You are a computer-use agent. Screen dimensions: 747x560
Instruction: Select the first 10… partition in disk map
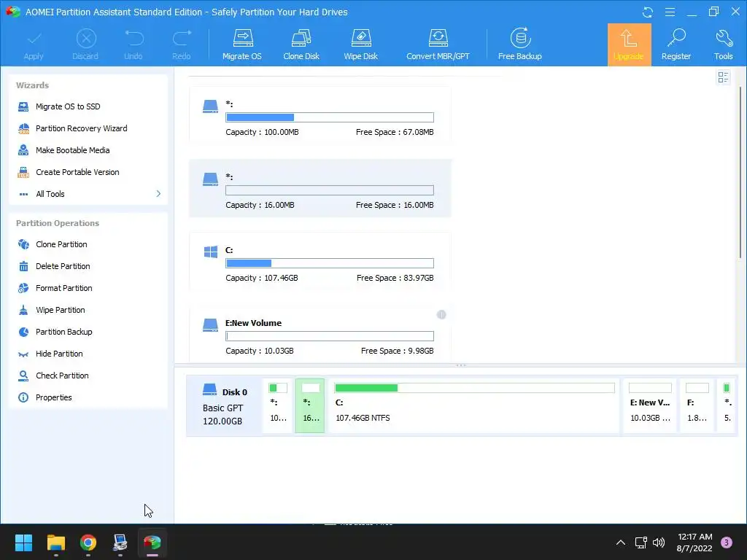pyautogui.click(x=278, y=405)
